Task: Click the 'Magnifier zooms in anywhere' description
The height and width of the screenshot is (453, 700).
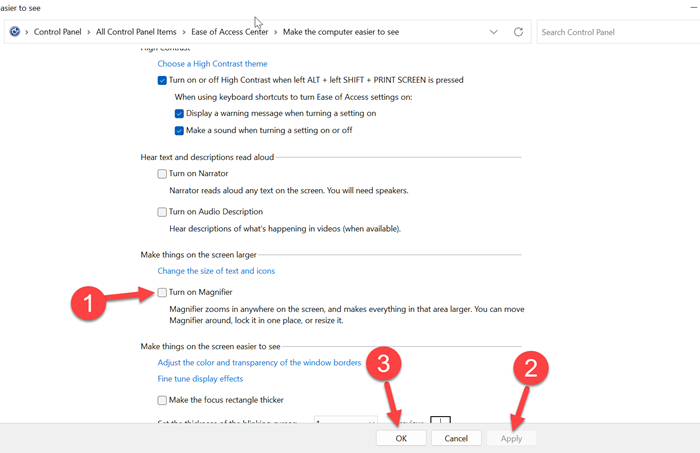Action: [x=346, y=315]
